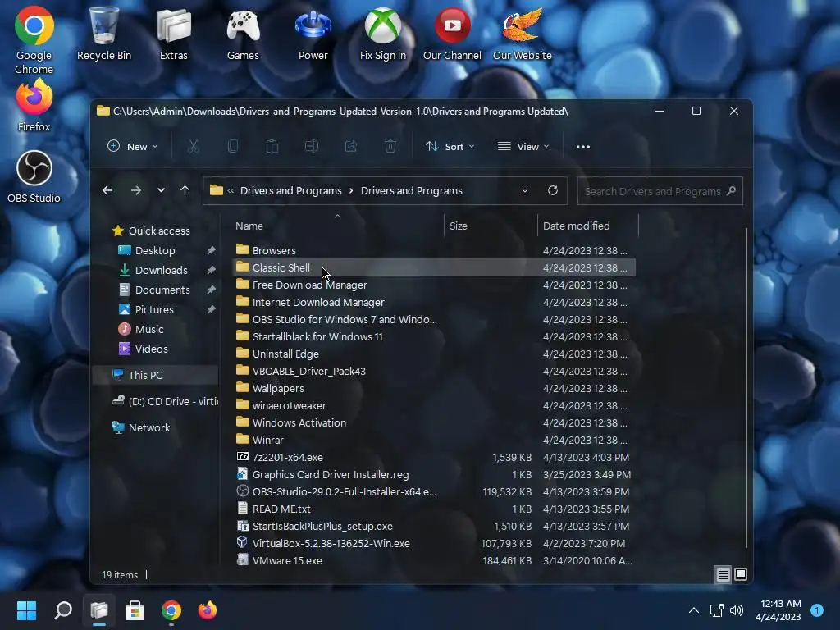
Task: Select the Games desktop icon
Action: point(243,34)
